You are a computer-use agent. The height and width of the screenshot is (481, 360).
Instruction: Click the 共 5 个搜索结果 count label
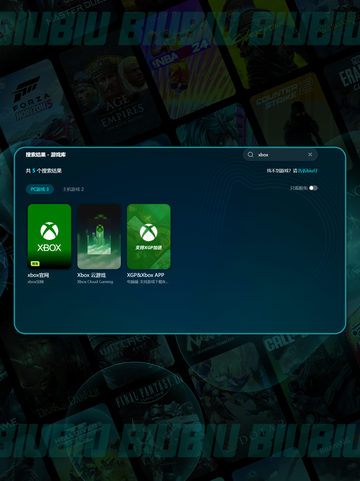pyautogui.click(x=44, y=171)
